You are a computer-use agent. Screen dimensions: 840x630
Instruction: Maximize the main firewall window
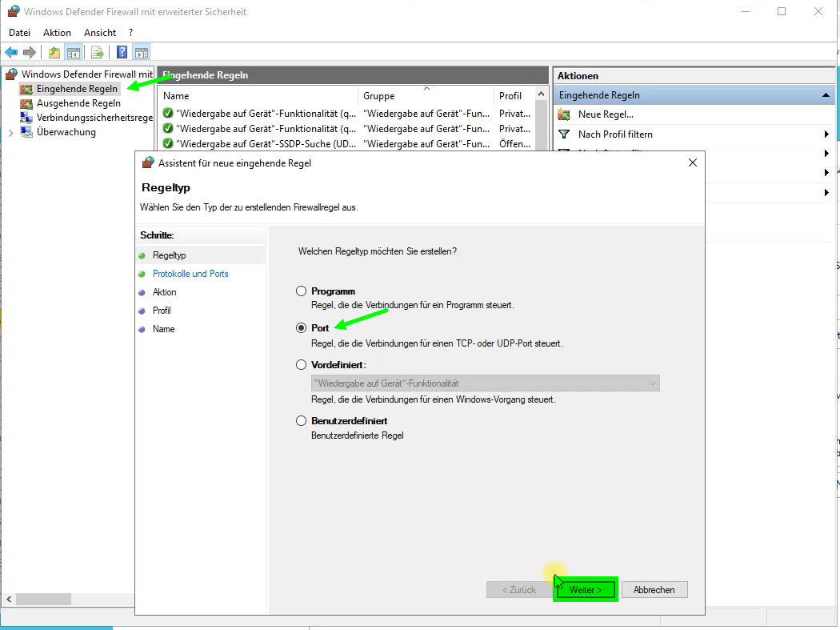pyautogui.click(x=782, y=11)
